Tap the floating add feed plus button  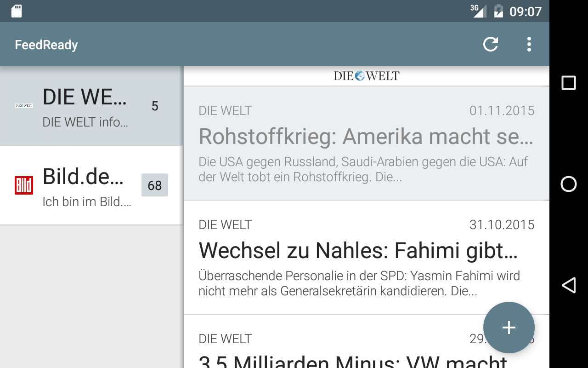click(x=509, y=328)
